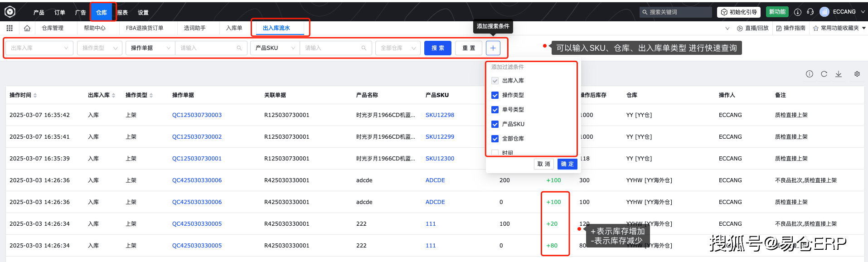868x262 pixels.
Task: Focus the 搜索关键词 top search field
Action: click(x=675, y=12)
